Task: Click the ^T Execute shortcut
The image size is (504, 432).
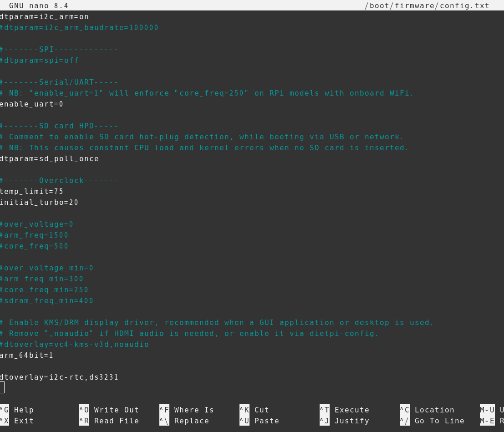Action: [x=344, y=410]
